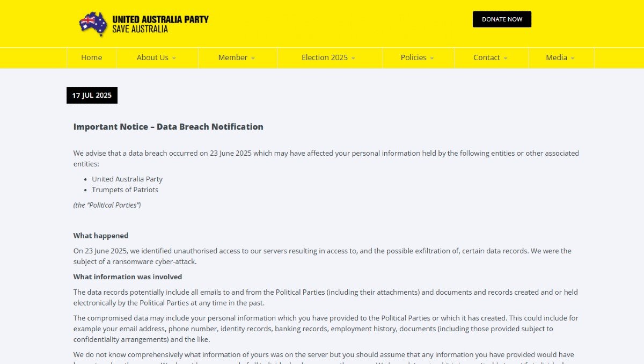Open the Contact menu label

tap(486, 57)
